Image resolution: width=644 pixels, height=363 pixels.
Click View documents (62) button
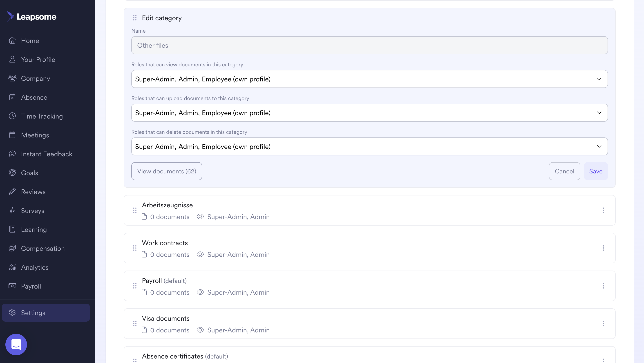(167, 171)
